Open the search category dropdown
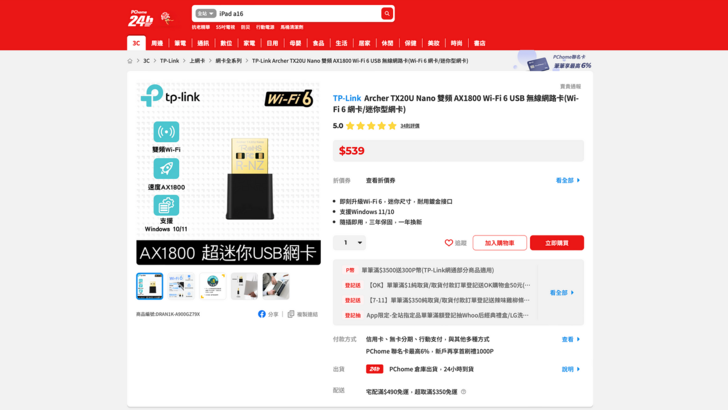The image size is (728, 410). [x=205, y=14]
